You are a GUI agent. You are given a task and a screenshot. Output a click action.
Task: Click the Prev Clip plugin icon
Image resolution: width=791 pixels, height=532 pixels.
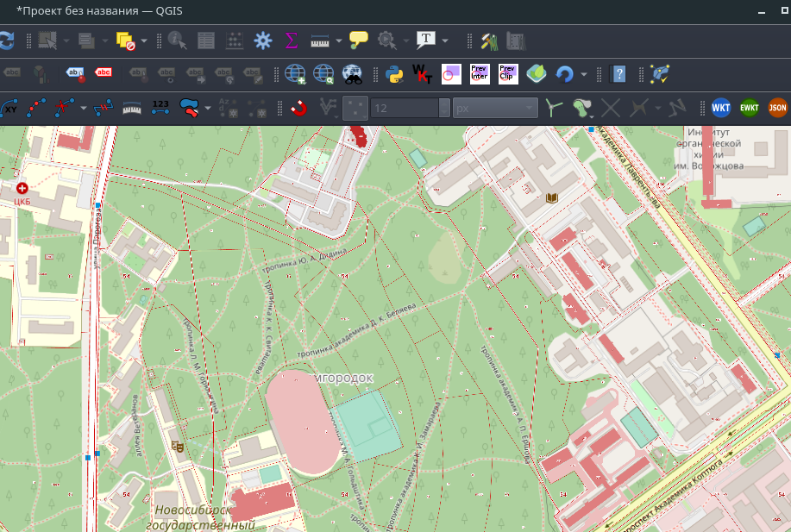[508, 74]
